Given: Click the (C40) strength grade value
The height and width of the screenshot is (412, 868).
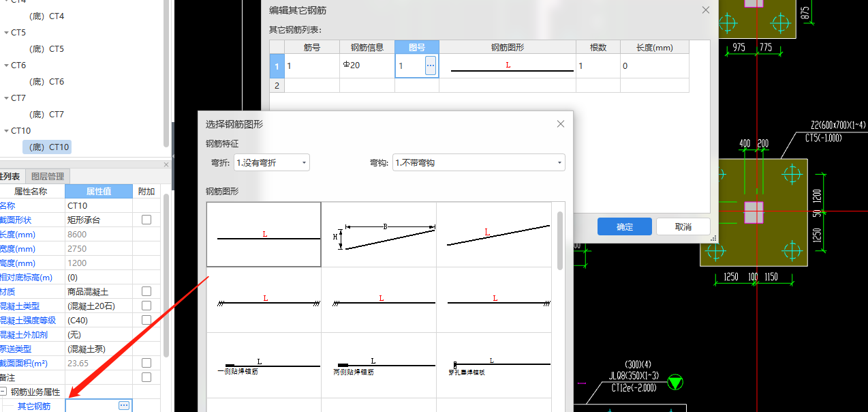Looking at the screenshot, I should 99,320.
